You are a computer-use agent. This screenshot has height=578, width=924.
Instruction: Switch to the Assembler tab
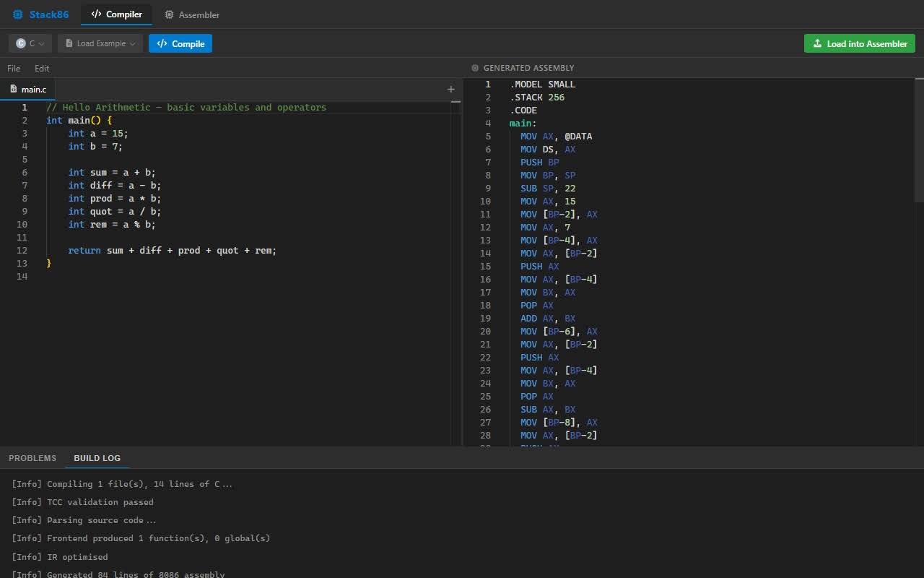tap(192, 14)
